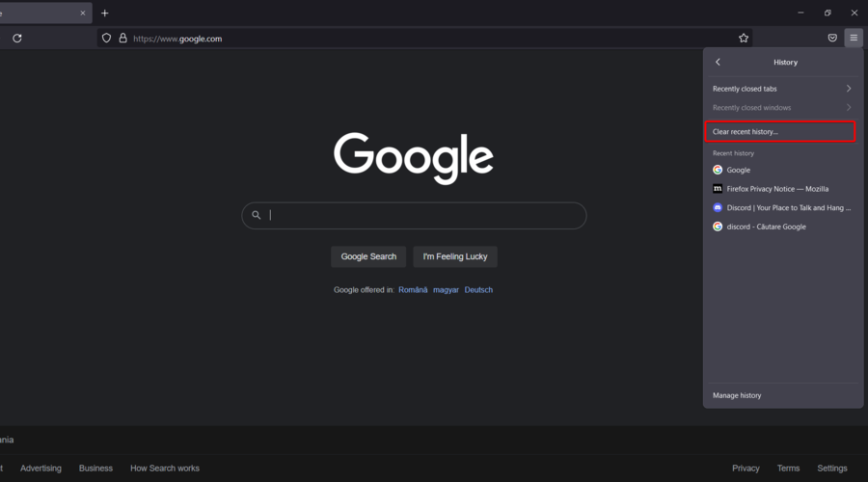Open the shield tracking protection icon
The height and width of the screenshot is (482, 868).
(106, 39)
